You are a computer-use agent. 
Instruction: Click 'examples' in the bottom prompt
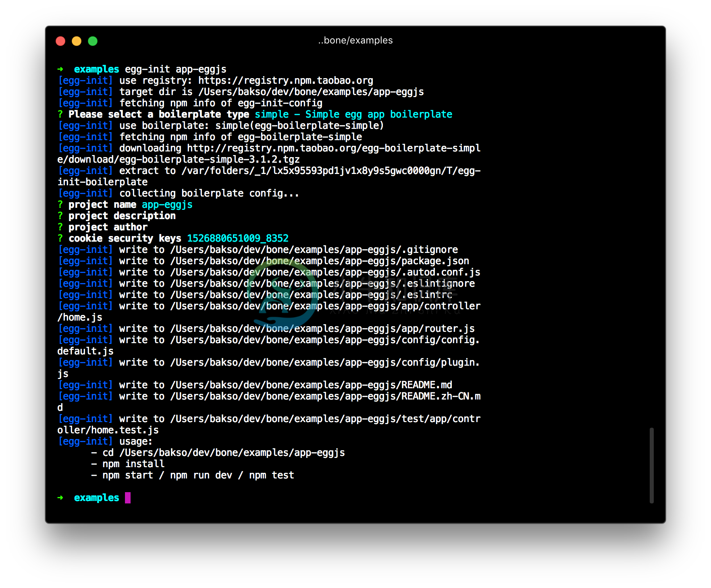[97, 498]
